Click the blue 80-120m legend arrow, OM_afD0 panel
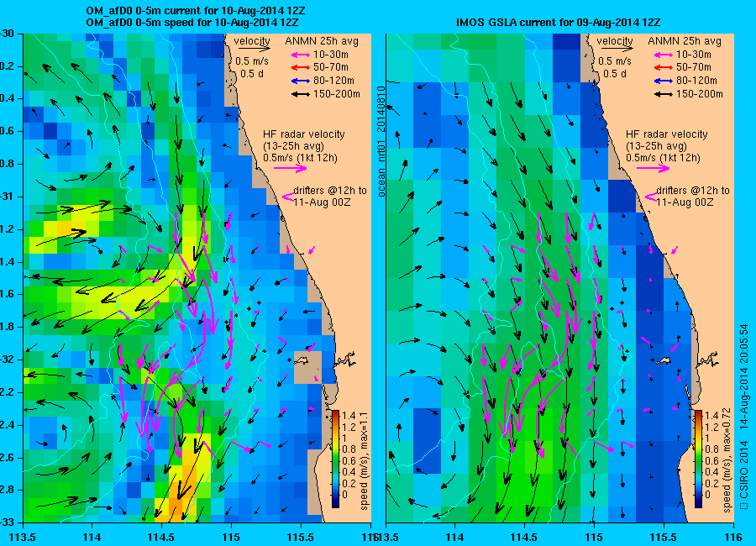This screenshot has width=756, height=546. coord(300,81)
